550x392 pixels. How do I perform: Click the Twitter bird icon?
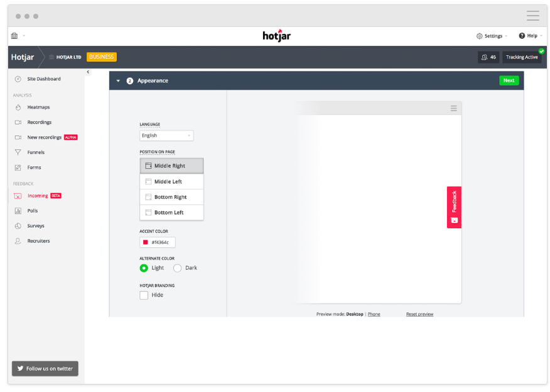click(x=20, y=368)
